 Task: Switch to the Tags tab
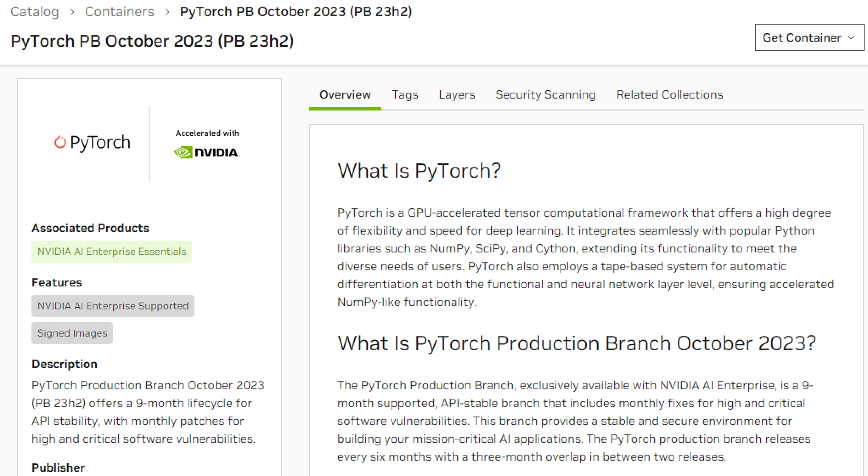[405, 94]
